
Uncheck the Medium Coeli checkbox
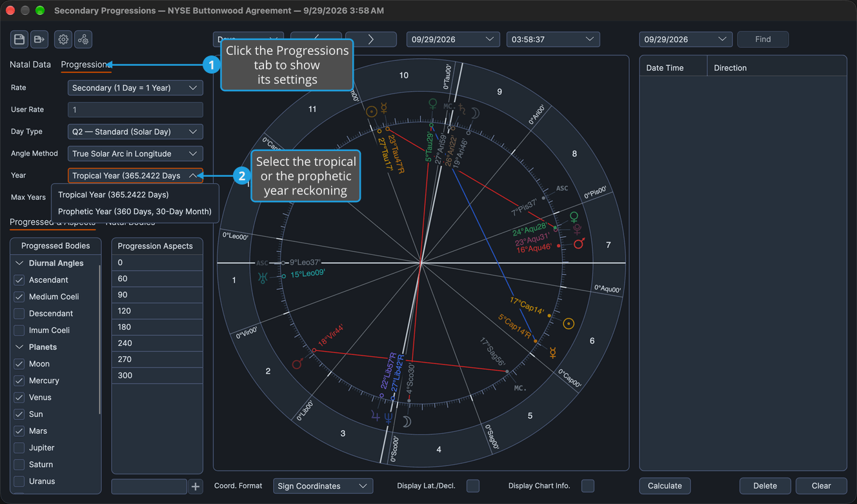tap(19, 297)
